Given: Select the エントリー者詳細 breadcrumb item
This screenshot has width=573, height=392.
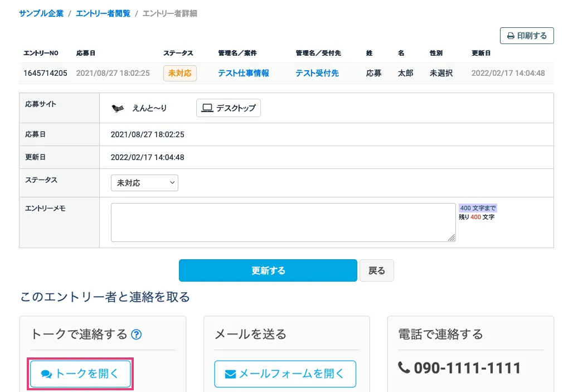Looking at the screenshot, I should coord(169,13).
